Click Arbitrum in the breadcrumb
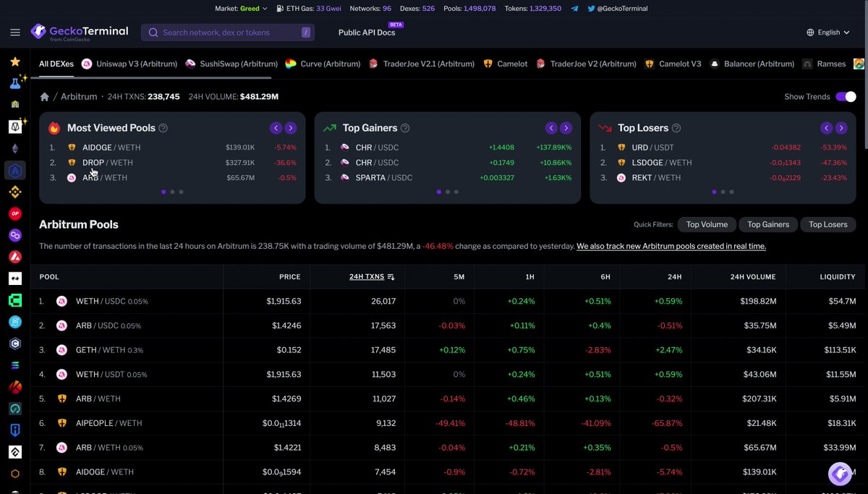The image size is (868, 494). click(x=79, y=97)
